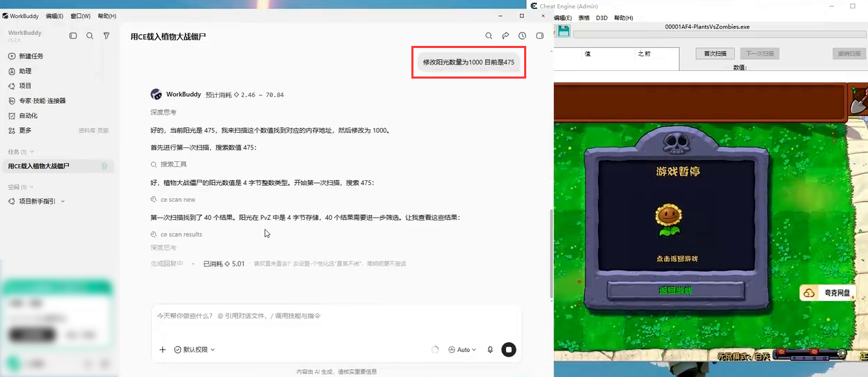Click the 值 column header in Cheat Engine
Image resolution: width=868 pixels, height=377 pixels.
coord(587,54)
